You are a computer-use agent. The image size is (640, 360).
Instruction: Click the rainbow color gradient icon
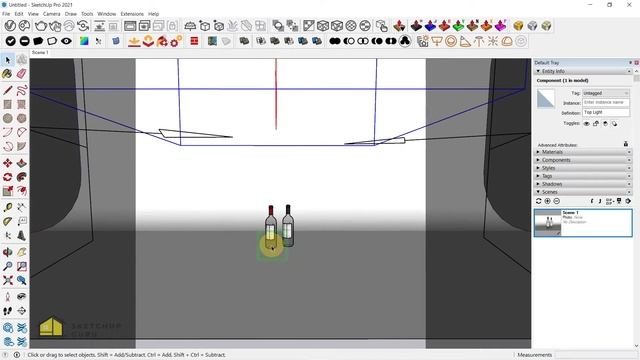pyautogui.click(x=84, y=41)
